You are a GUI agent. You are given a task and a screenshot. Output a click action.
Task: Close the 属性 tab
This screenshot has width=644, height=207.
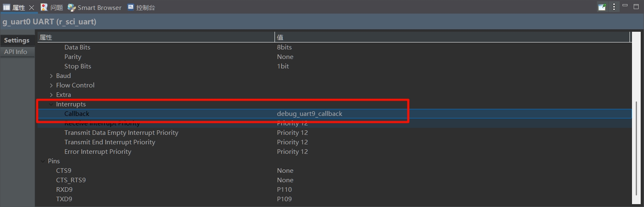[31, 7]
